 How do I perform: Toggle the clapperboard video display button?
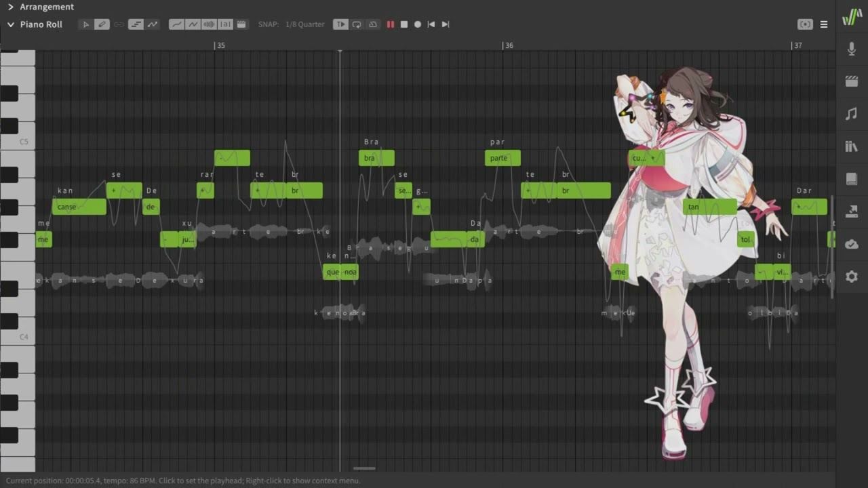[x=241, y=24]
